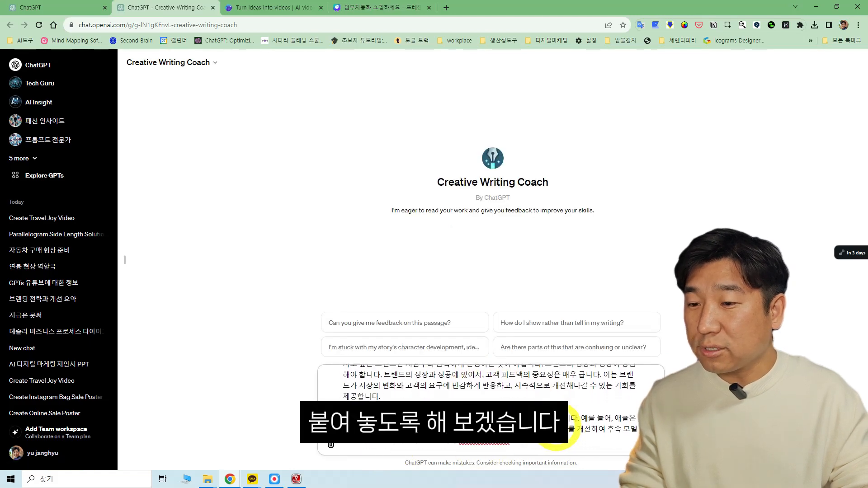Open 'GPTs 유튜브에 대한 정보' chat
Viewport: 868px width, 488px height.
pyautogui.click(x=43, y=282)
